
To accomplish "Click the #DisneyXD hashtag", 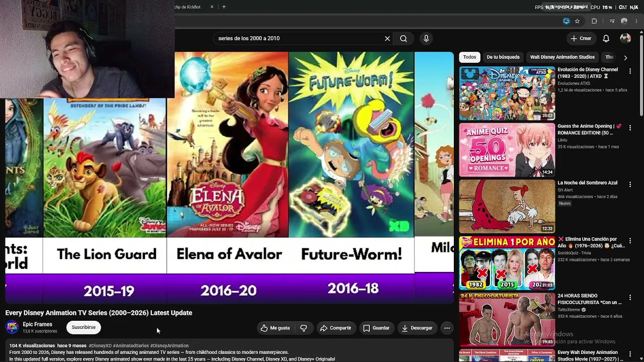I will click(x=100, y=346).
